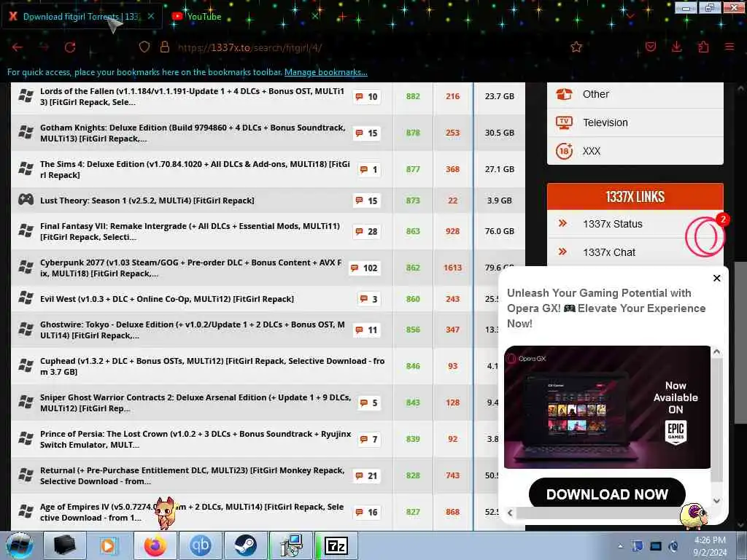Click the Windows category icon beside Gotham Knights

tap(26, 132)
